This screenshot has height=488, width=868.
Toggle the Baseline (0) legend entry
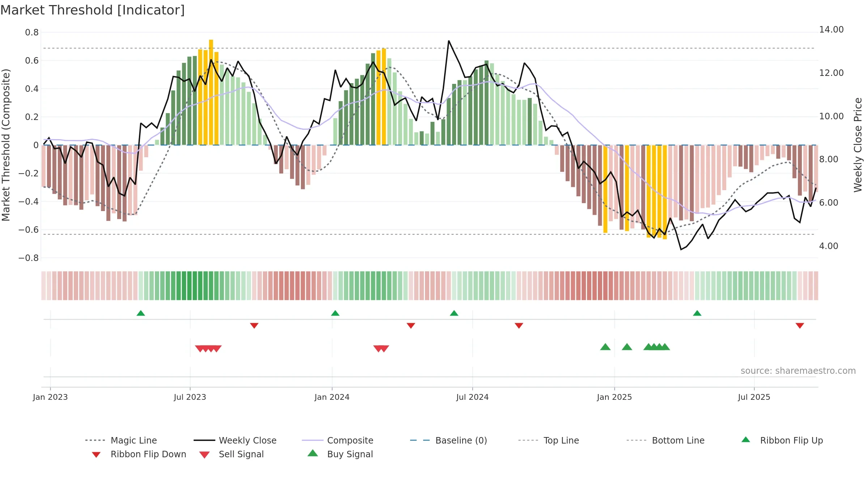448,440
